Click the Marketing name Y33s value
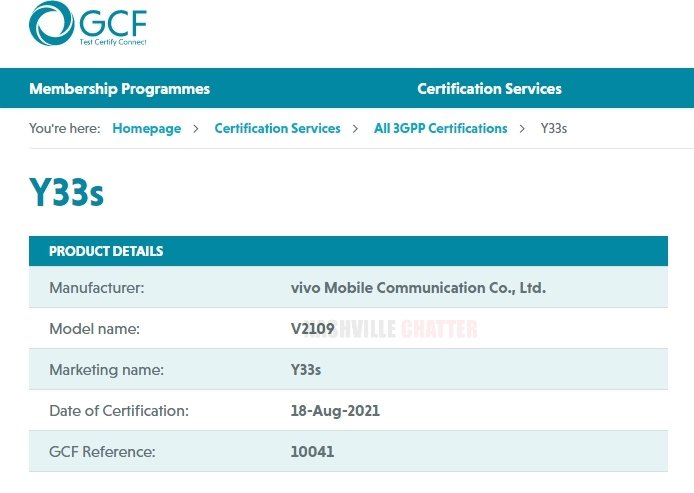 point(305,370)
